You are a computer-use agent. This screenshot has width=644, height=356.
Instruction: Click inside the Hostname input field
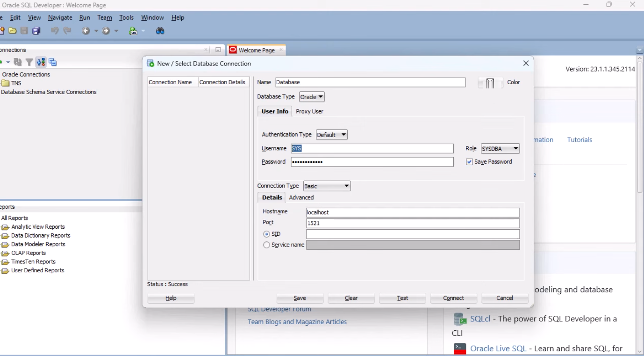click(x=411, y=212)
